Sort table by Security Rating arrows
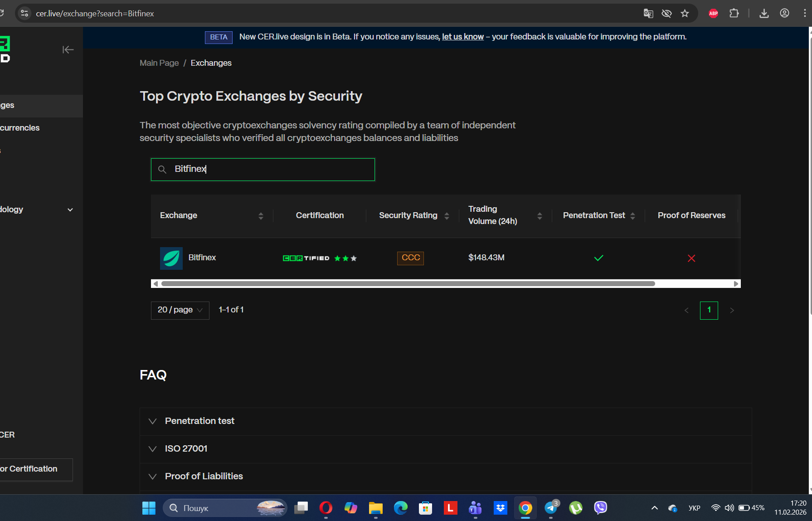The image size is (812, 521). [x=447, y=216]
